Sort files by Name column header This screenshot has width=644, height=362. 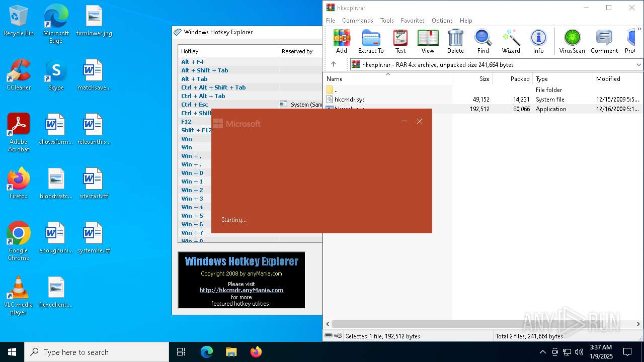[387, 79]
